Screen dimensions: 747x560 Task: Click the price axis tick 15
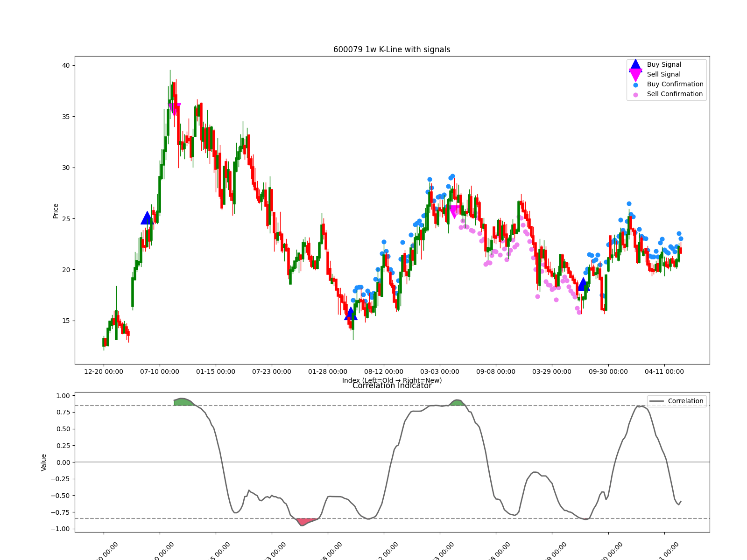(x=66, y=321)
